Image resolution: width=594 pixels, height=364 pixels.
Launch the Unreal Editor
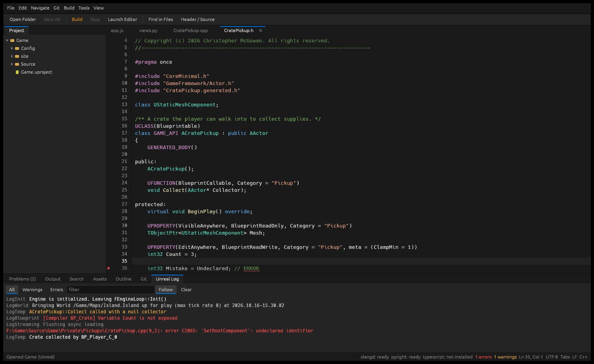pos(122,19)
